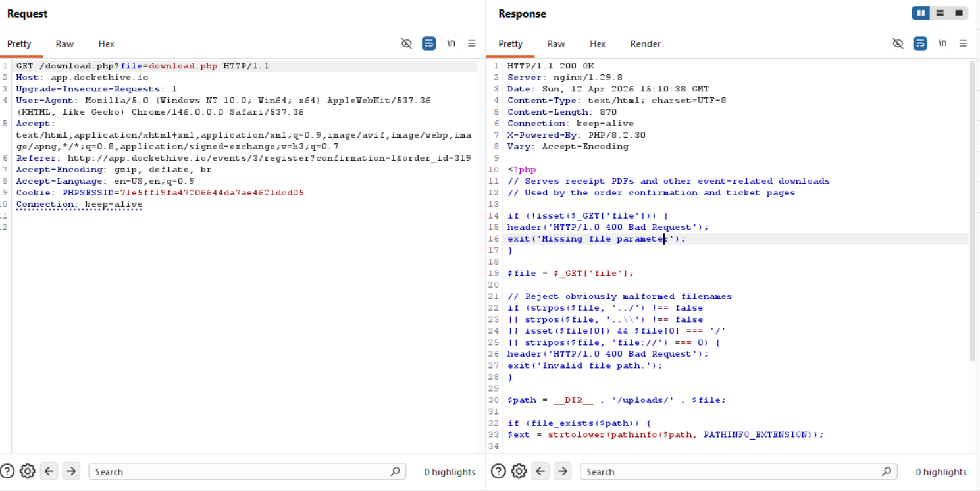Open Response pane options menu

point(963,43)
